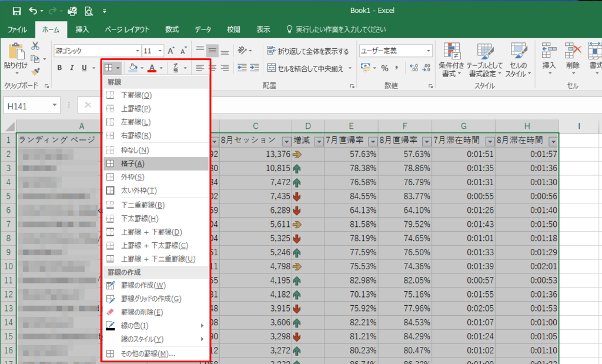The height and width of the screenshot is (364, 602).
Task: Decrease font size with small A icon
Action: (x=183, y=51)
